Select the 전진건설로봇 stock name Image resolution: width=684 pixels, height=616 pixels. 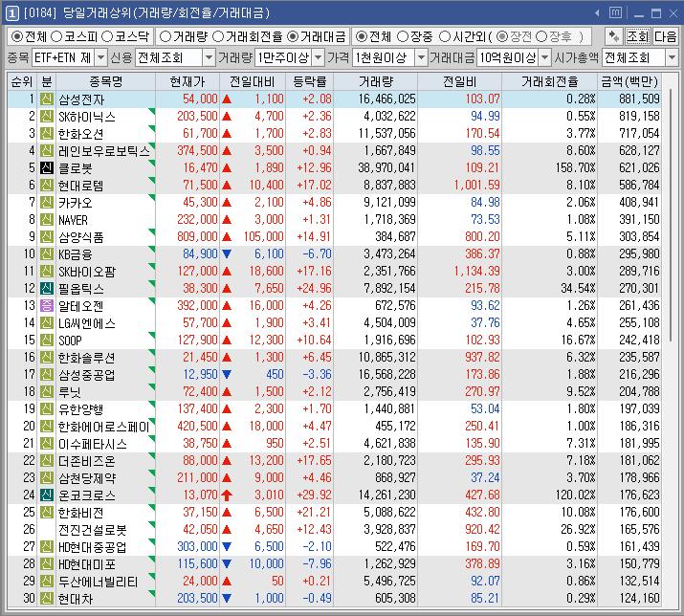93,530
